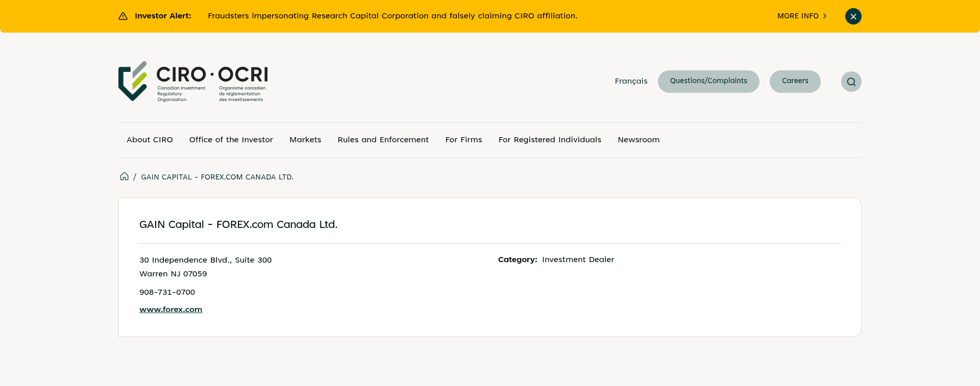This screenshot has width=980, height=386.
Task: Open the For Firms menu
Action: (x=463, y=140)
